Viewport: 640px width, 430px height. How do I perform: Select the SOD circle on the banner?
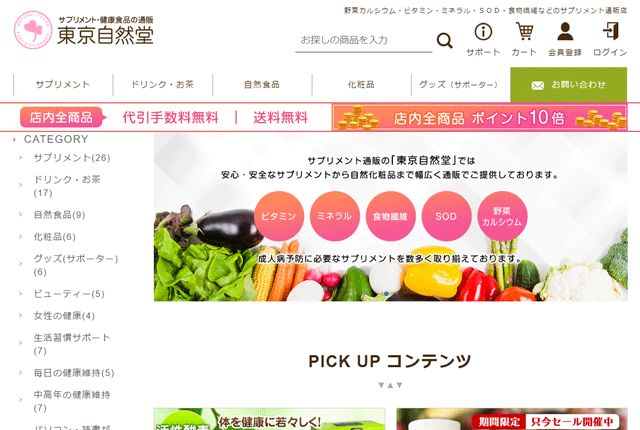click(x=446, y=216)
